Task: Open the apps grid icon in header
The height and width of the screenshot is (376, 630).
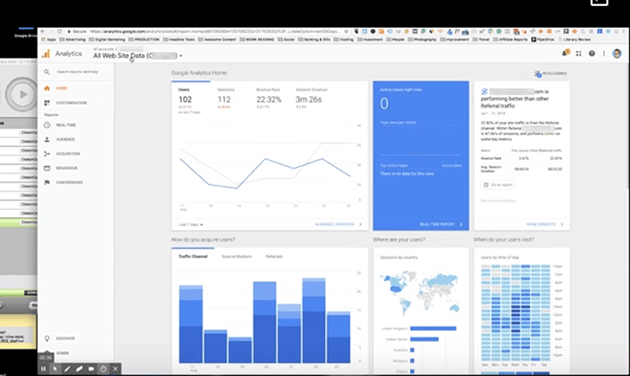Action: point(579,53)
